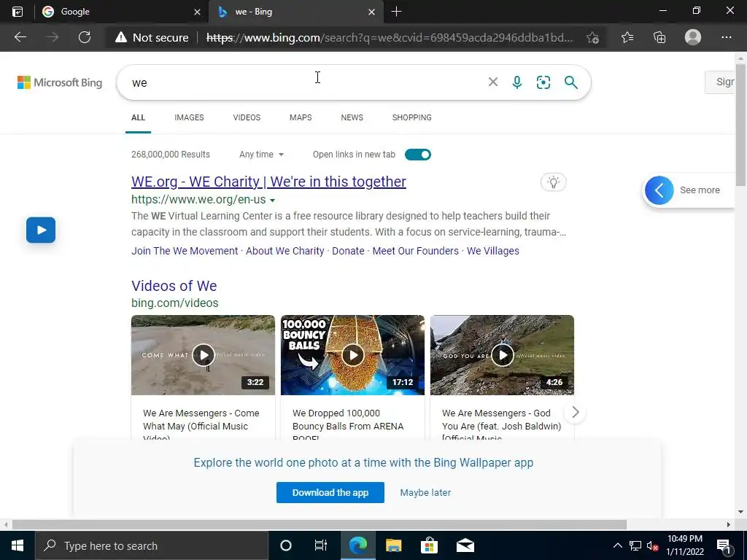Open File Explorer from the taskbar
Viewport: 747px width, 560px height.
393,545
